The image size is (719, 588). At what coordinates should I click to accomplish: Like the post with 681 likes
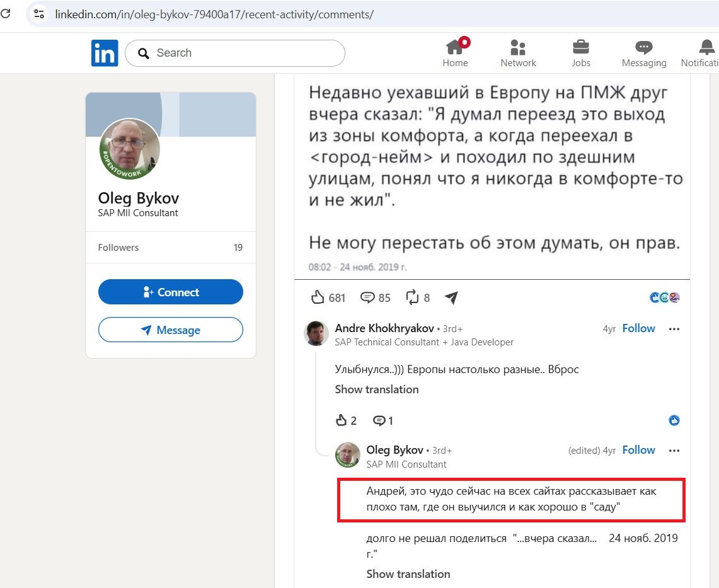pyautogui.click(x=328, y=297)
